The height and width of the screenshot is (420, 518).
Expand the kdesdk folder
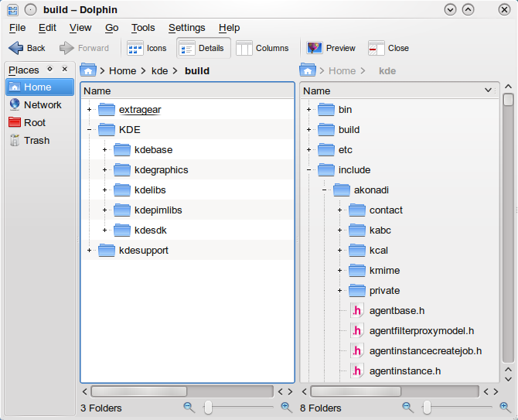pyautogui.click(x=104, y=230)
